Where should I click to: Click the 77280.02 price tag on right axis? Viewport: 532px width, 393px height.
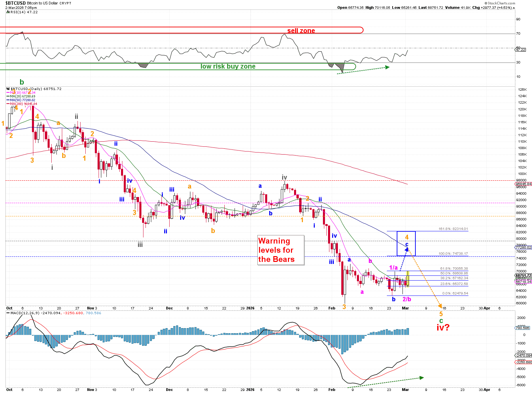[524, 248]
